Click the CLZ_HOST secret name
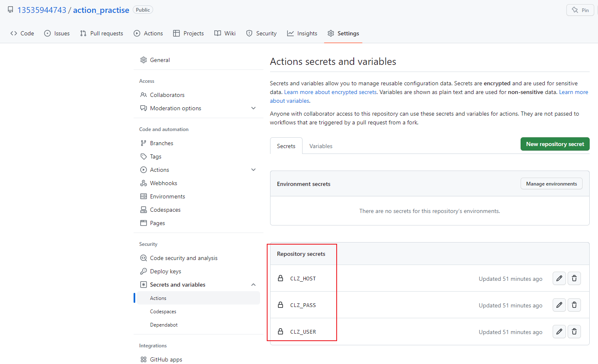 [303, 279]
